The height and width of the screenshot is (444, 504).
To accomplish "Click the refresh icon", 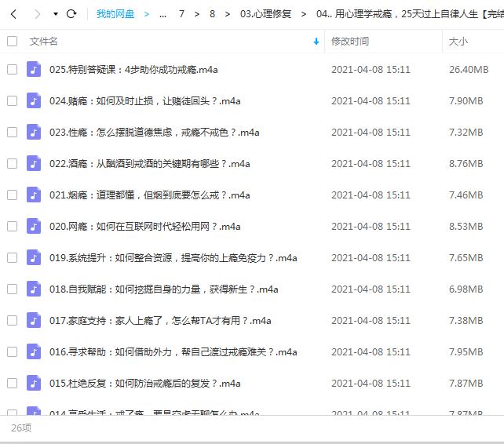I will click(x=72, y=14).
